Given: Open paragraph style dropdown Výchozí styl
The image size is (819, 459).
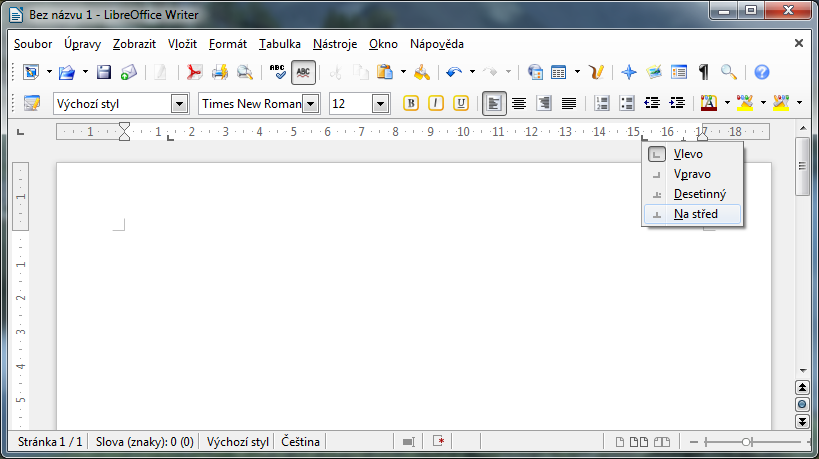Looking at the screenshot, I should click(179, 104).
